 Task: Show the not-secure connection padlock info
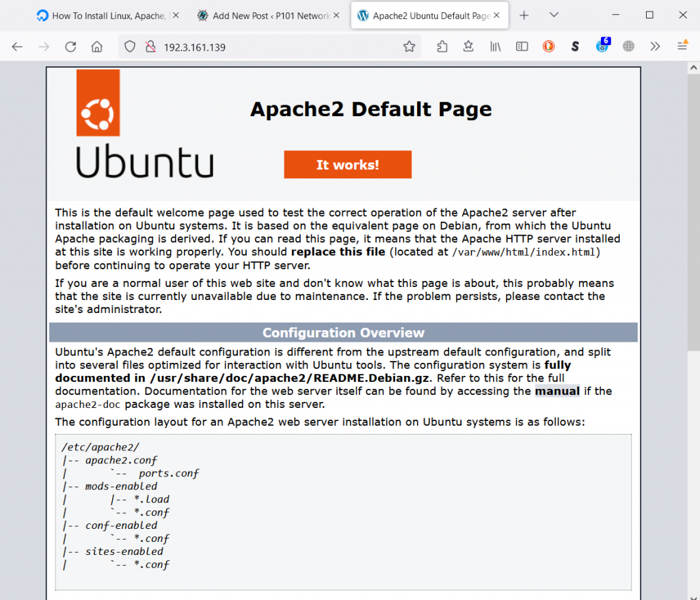151,46
